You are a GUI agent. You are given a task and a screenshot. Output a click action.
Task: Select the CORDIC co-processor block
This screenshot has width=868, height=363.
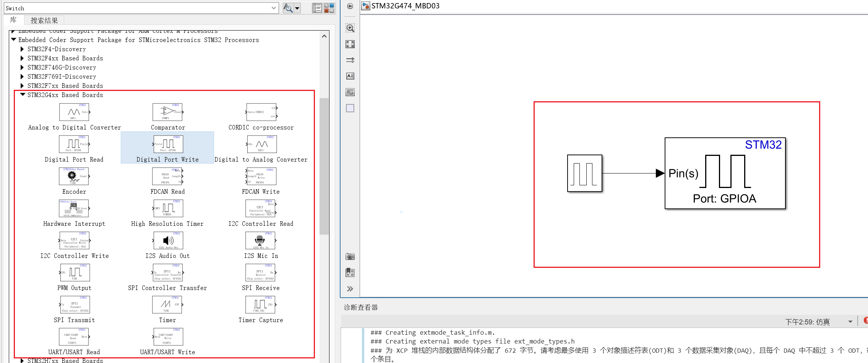coord(261,112)
